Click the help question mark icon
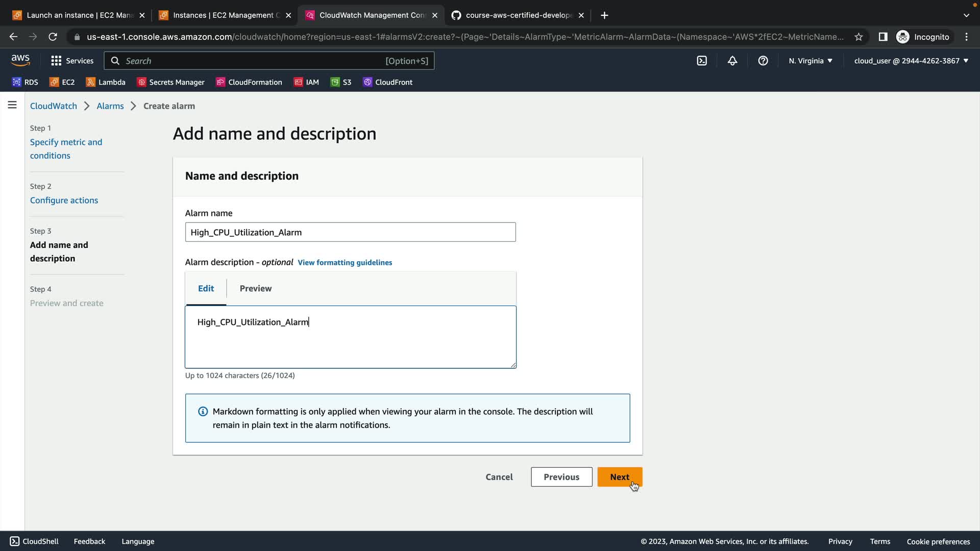The width and height of the screenshot is (980, 551). 763,61
